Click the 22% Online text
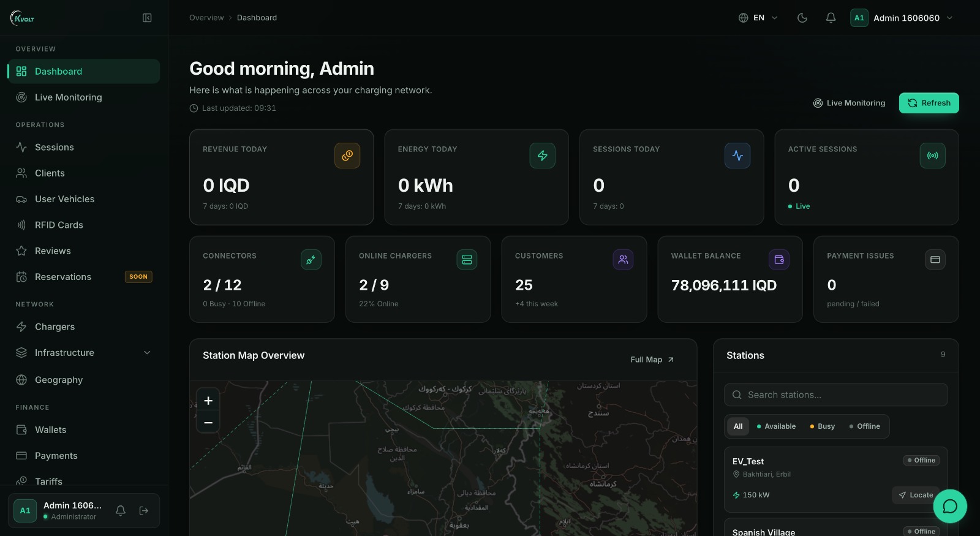Viewport: 980px width, 536px height. [x=379, y=304]
